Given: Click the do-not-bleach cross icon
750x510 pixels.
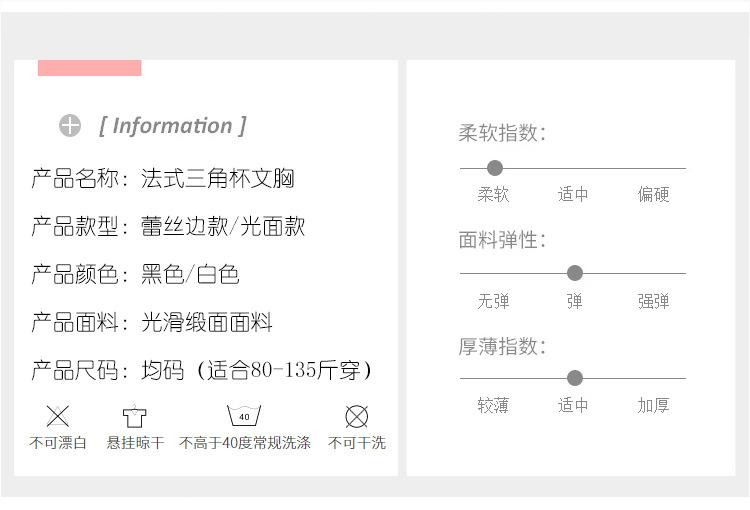Looking at the screenshot, I should [x=58, y=416].
